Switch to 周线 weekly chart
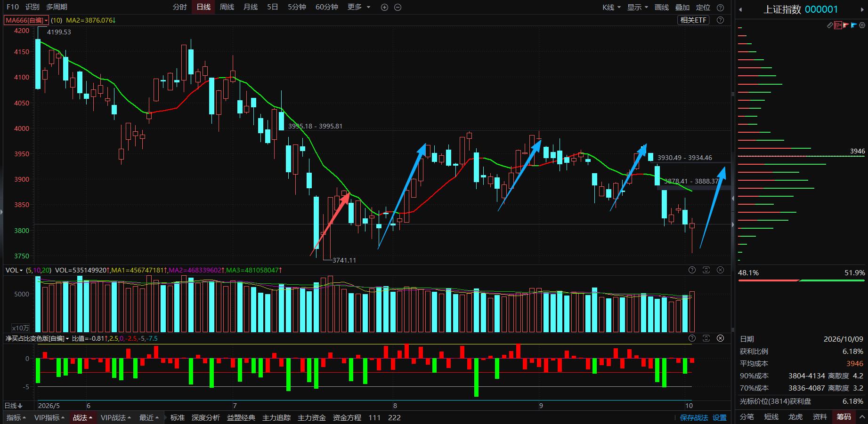Viewport: 868px width, 424px height. pos(227,7)
